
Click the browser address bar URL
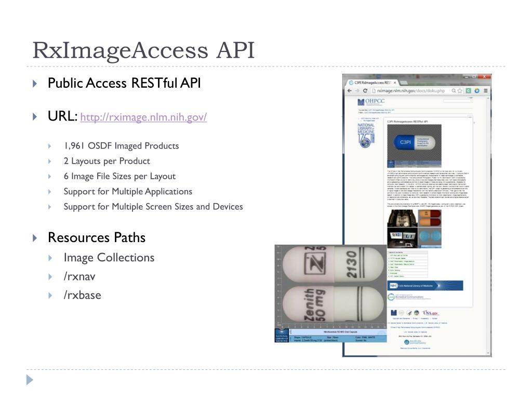tap(411, 90)
